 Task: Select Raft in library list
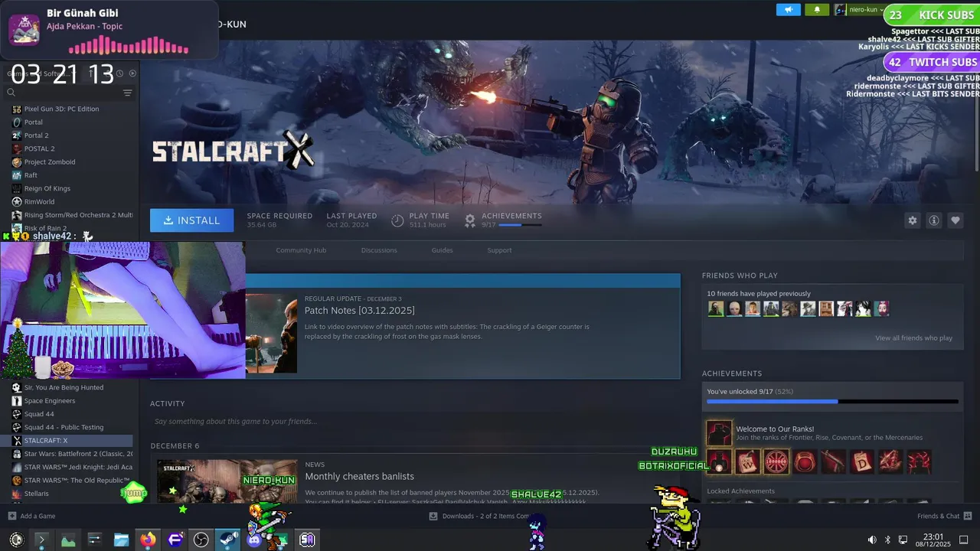[x=31, y=175]
